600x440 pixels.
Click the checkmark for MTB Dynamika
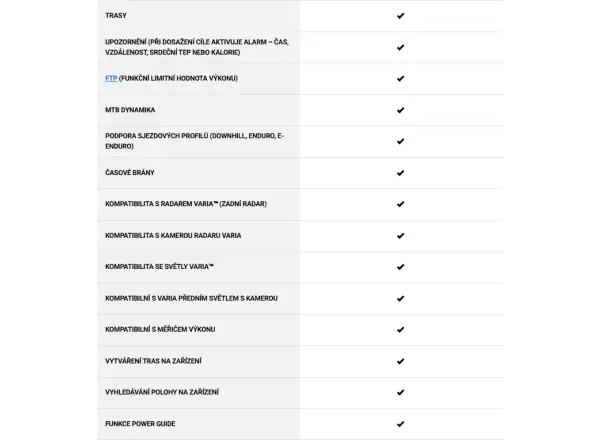[400, 110]
